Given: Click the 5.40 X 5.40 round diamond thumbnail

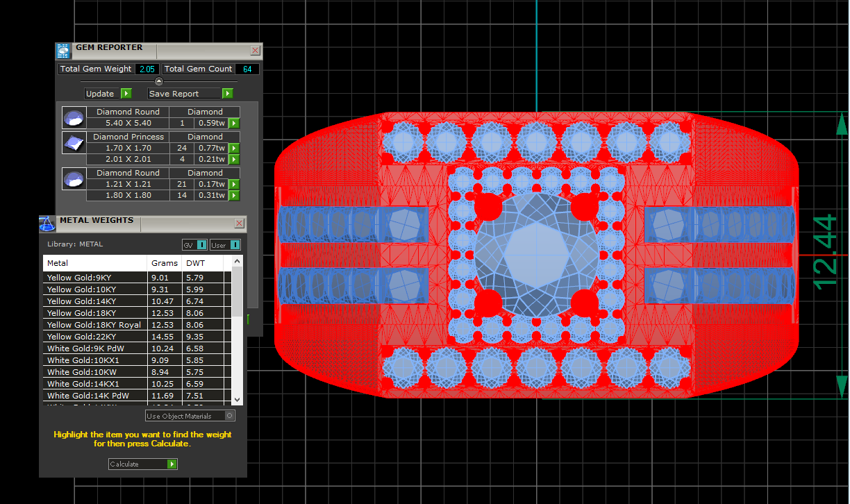Looking at the screenshot, I should pyautogui.click(x=72, y=117).
